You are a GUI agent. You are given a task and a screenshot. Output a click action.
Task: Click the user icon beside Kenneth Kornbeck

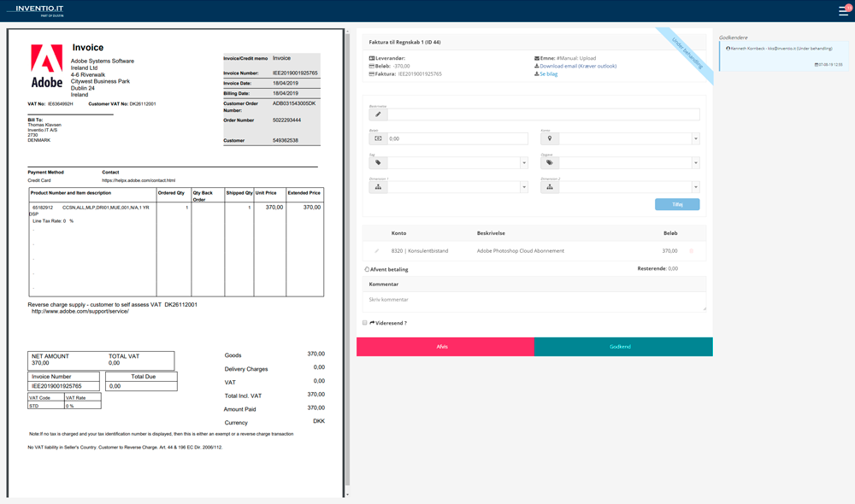pyautogui.click(x=728, y=49)
